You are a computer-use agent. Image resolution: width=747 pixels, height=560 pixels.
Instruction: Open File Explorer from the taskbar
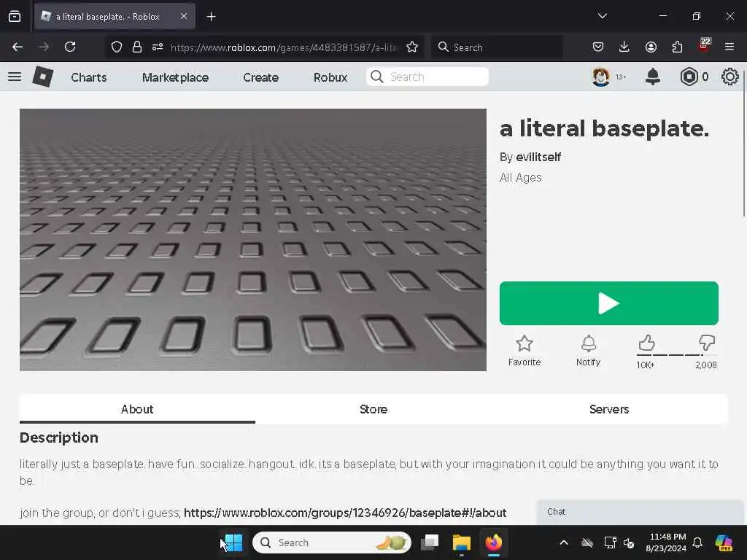point(461,542)
